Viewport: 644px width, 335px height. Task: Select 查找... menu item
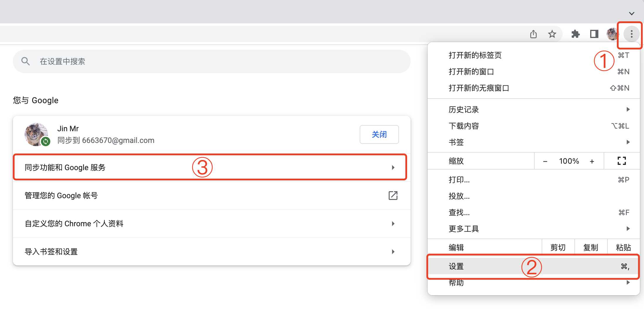click(533, 213)
